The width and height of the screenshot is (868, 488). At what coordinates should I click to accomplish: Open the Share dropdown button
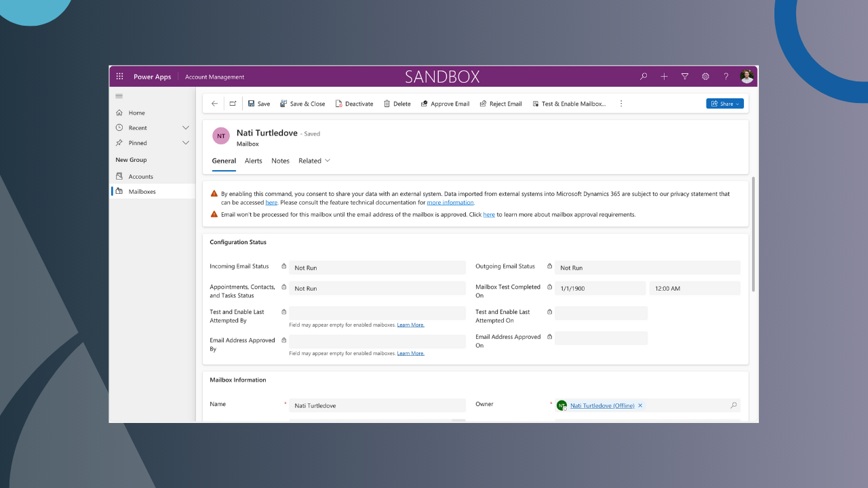coord(725,104)
